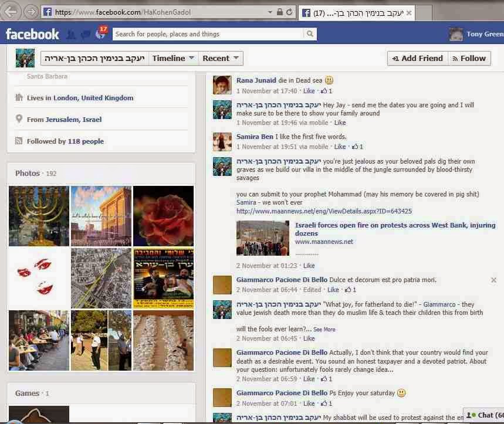Open the address bar history dropdown arrow

click(270, 12)
